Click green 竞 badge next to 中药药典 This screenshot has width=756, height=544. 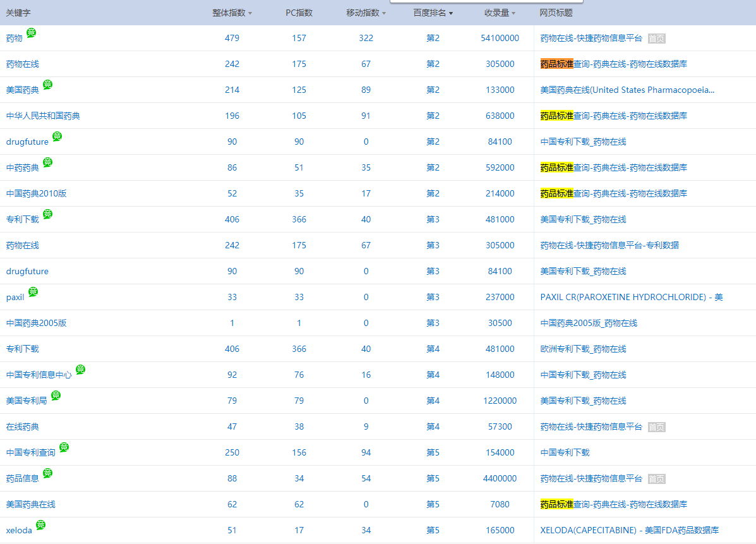(x=48, y=162)
